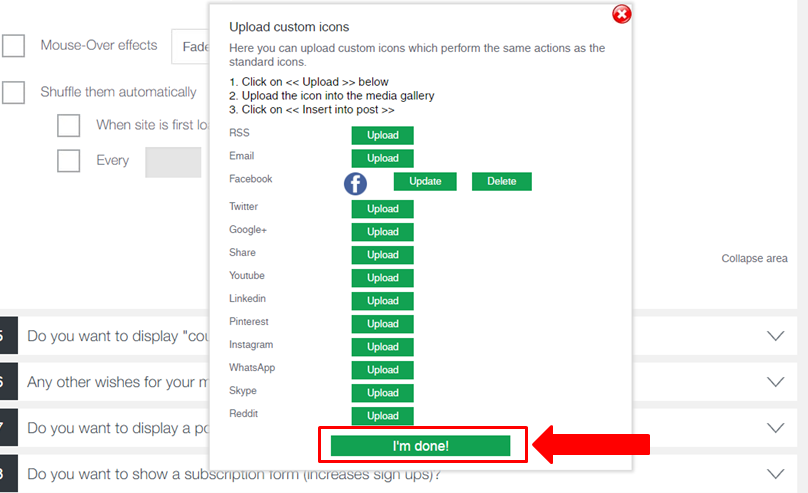Image resolution: width=808 pixels, height=493 pixels.
Task: Tick the Shuffle them automatically checkbox
Action: pyautogui.click(x=13, y=93)
